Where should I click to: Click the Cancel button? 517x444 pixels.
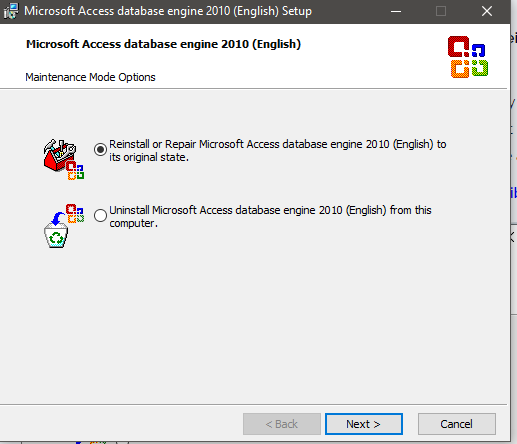[x=457, y=424]
